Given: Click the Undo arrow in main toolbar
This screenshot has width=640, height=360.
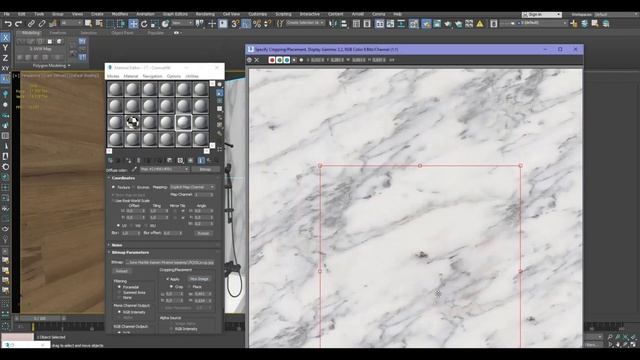Looking at the screenshot, I should pos(8,24).
